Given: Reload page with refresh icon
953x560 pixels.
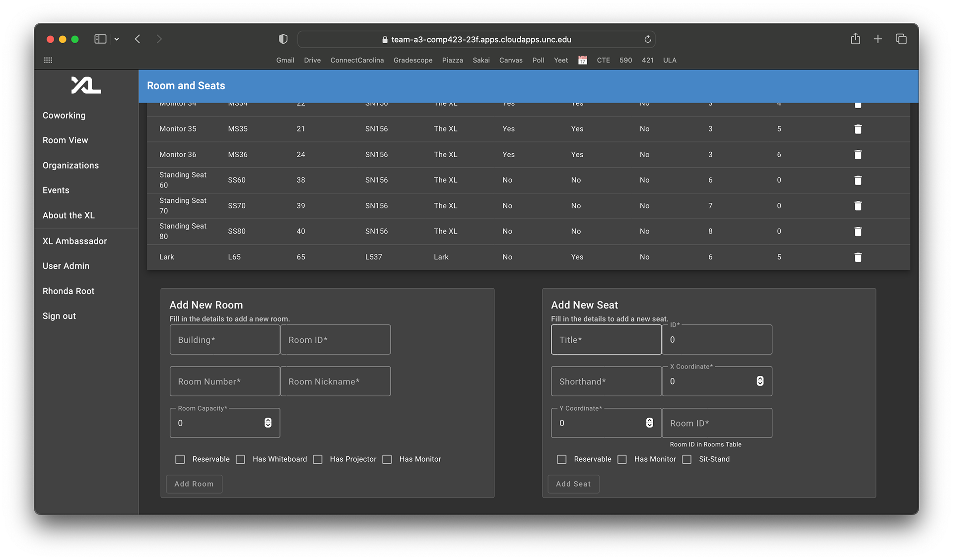Looking at the screenshot, I should coord(647,39).
